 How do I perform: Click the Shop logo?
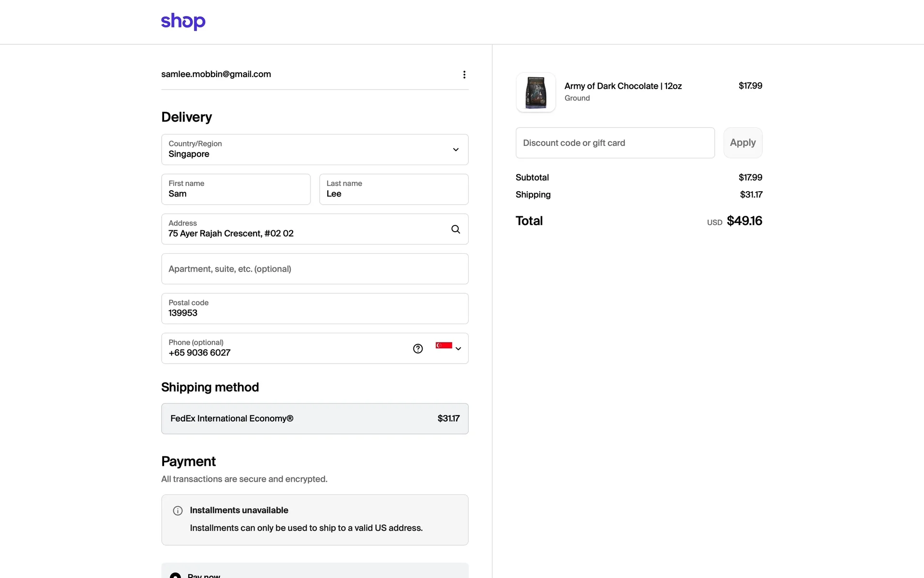(183, 21)
